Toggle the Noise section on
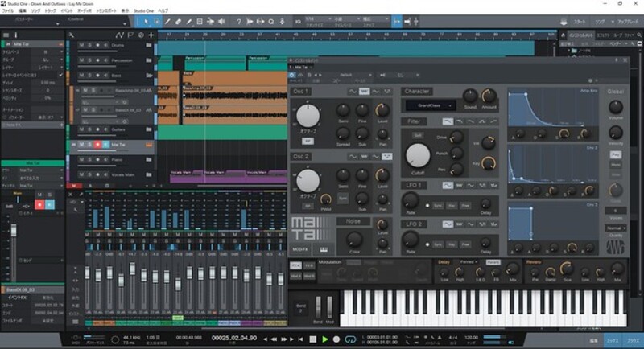The width and height of the screenshot is (644, 349). [353, 221]
